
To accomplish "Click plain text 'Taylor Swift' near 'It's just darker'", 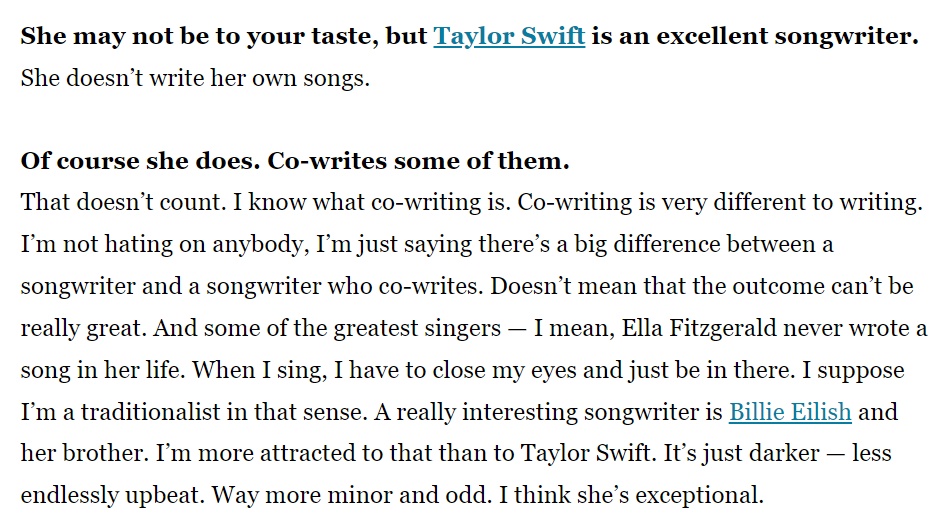I will coord(586,453).
